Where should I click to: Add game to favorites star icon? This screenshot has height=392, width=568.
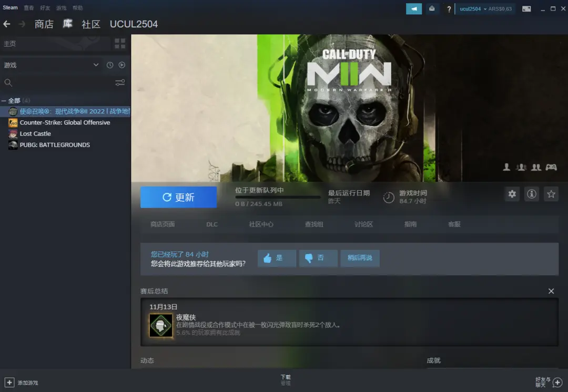(551, 194)
